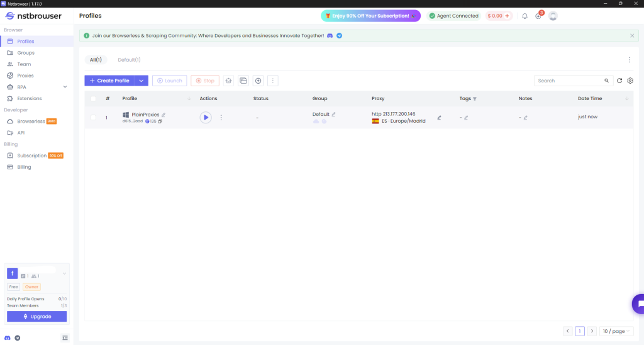The height and width of the screenshot is (345, 644).
Task: Edit notes pencil in PlainProxies row
Action: click(x=525, y=118)
